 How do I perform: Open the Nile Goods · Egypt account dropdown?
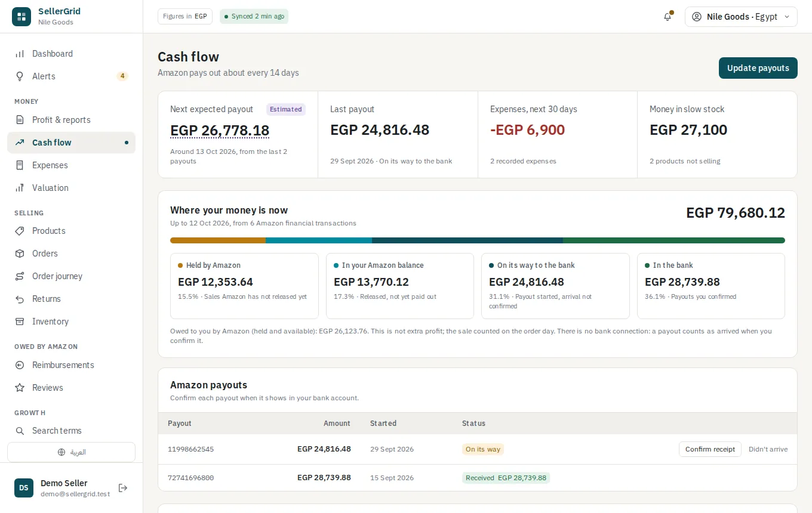[741, 17]
